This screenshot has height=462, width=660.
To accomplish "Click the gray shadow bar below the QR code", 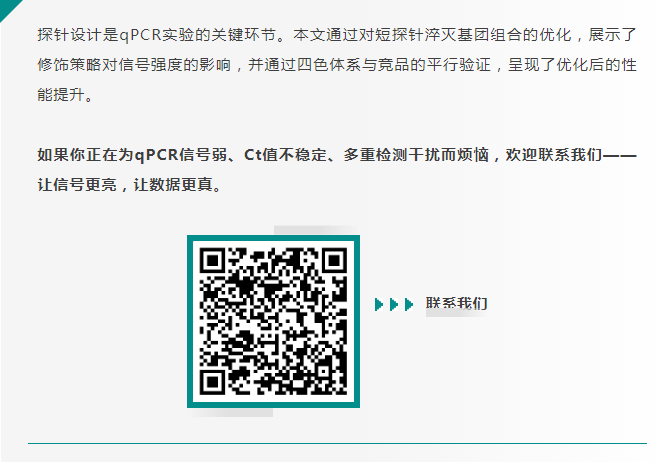I will pyautogui.click(x=231, y=412).
